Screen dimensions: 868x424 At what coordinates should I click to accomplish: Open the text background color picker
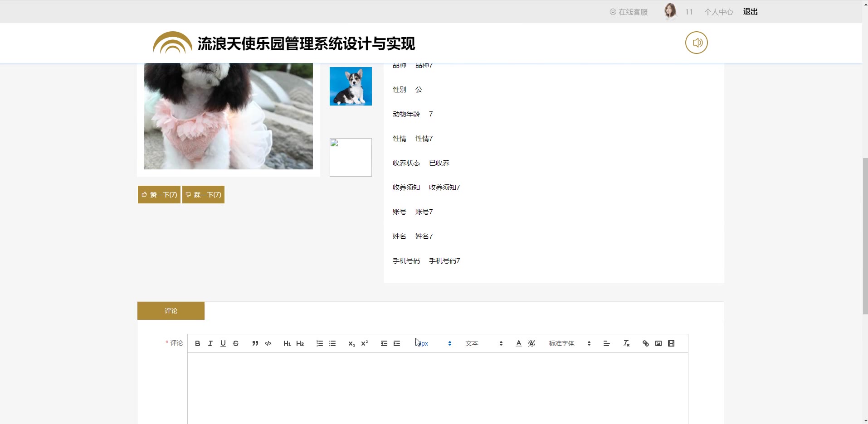[x=532, y=343]
